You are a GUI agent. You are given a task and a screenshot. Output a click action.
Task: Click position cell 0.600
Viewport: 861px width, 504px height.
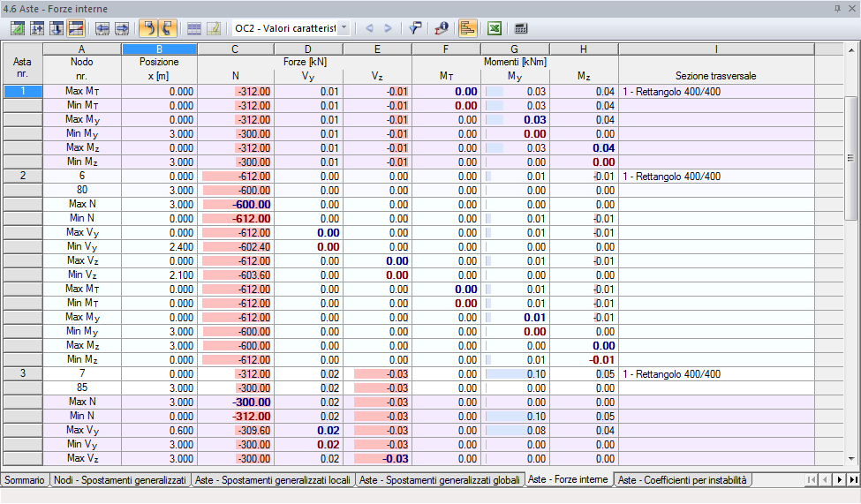coord(159,431)
